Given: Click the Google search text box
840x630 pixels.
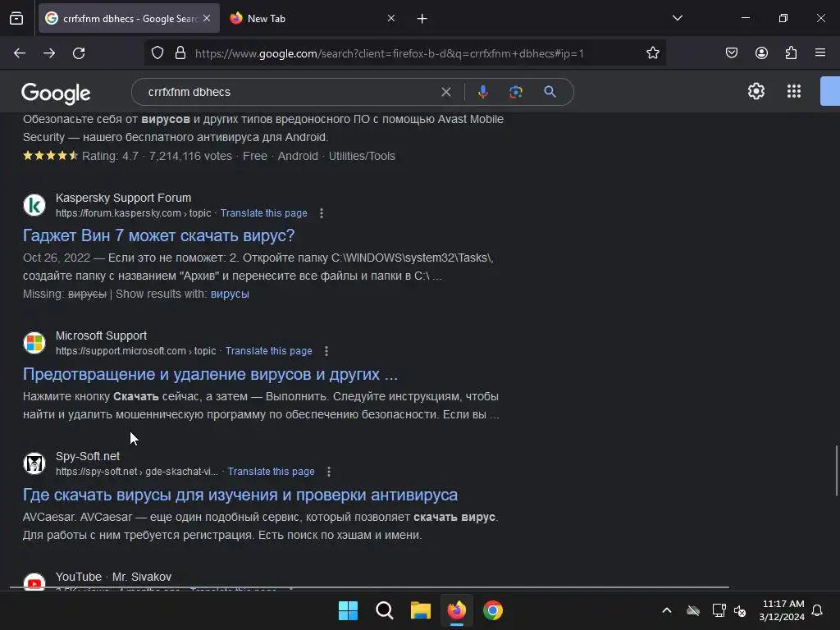Looking at the screenshot, I should click(x=290, y=92).
